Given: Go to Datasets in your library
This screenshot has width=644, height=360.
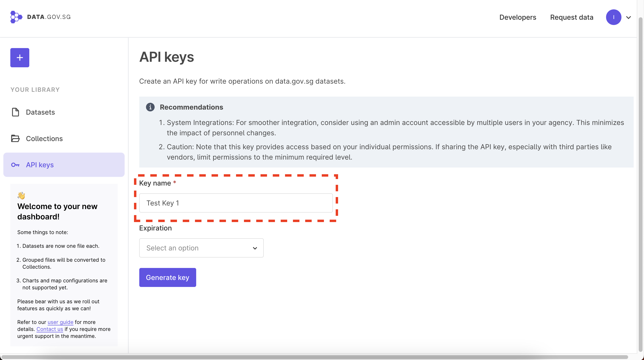Looking at the screenshot, I should click(x=40, y=112).
